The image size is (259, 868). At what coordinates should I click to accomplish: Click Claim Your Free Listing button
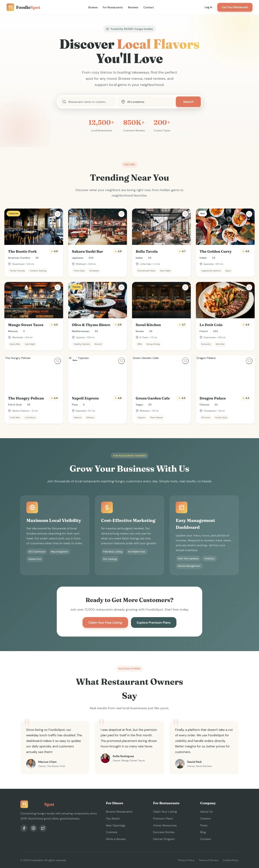coord(105,622)
